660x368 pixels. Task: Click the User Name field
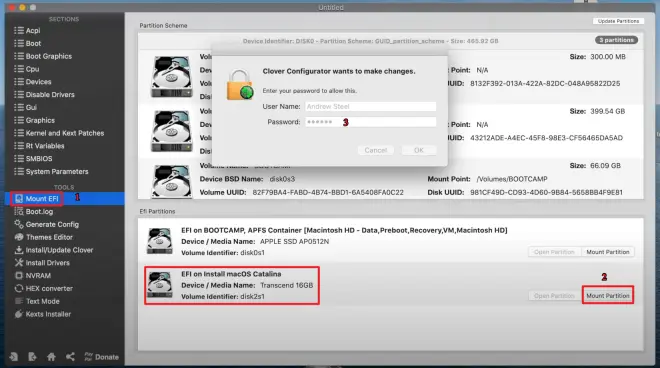tap(370, 107)
